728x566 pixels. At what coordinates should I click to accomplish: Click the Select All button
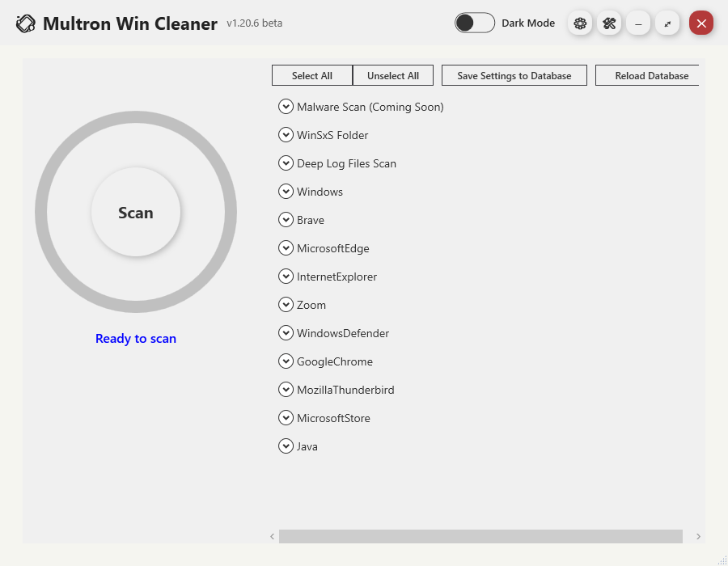click(312, 75)
